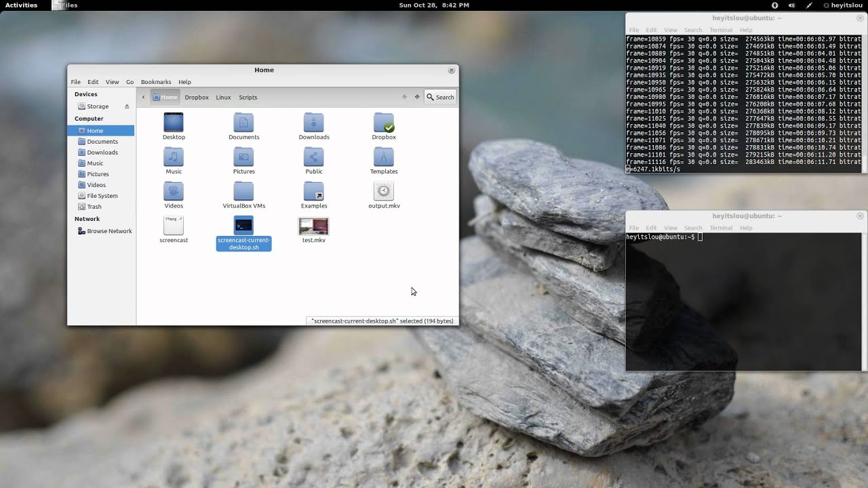868x488 pixels.
Task: Open File menu in lower terminal window
Action: (x=634, y=228)
